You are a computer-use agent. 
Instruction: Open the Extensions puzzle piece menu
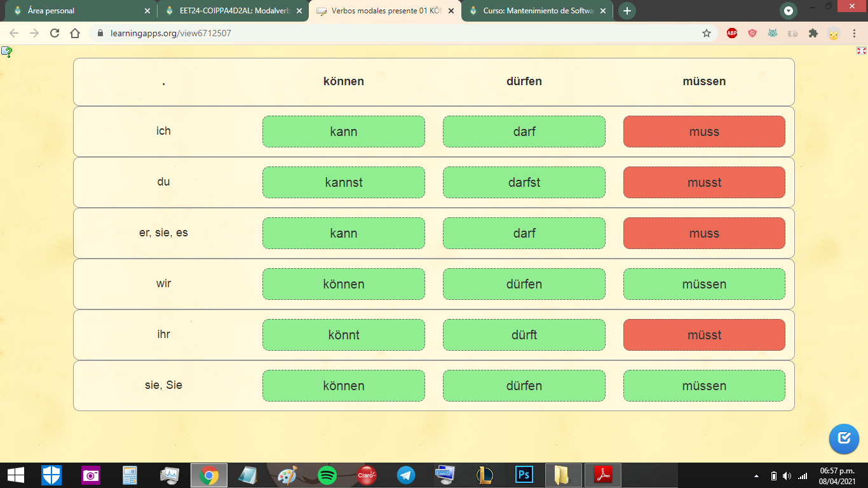tap(813, 33)
